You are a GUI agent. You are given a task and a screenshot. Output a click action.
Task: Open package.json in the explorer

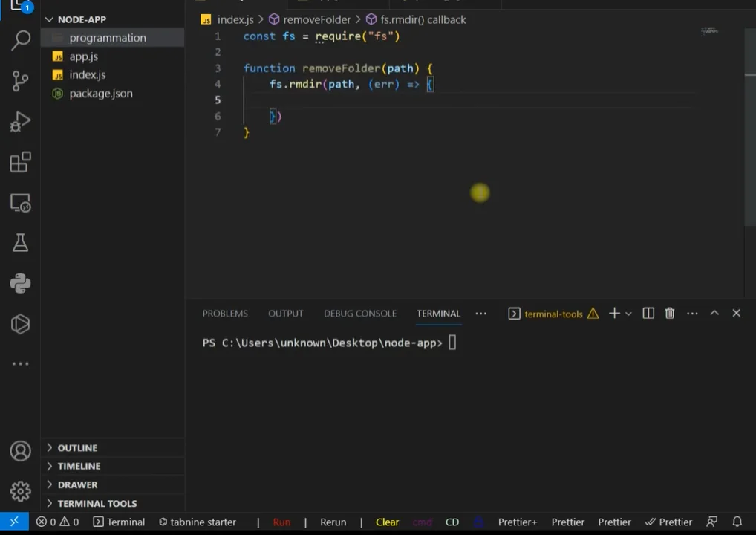point(112,94)
